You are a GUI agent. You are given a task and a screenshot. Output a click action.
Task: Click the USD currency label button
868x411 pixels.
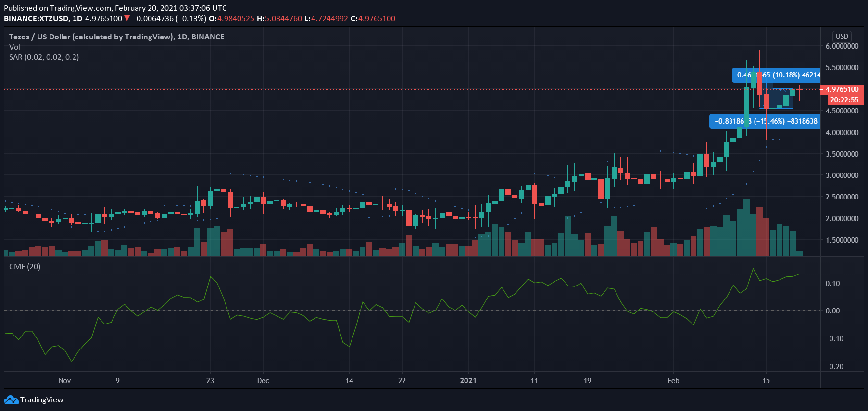[x=842, y=37]
